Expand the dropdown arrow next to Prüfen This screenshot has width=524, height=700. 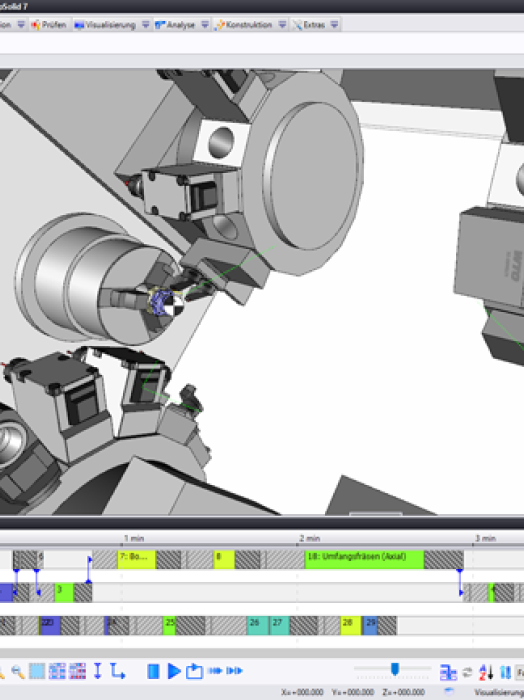(x=21, y=25)
